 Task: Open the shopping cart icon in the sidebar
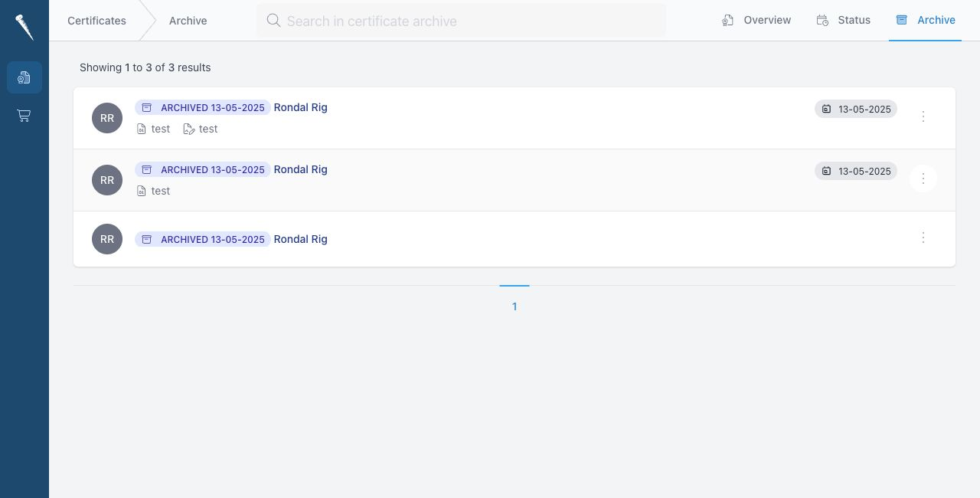coord(24,116)
